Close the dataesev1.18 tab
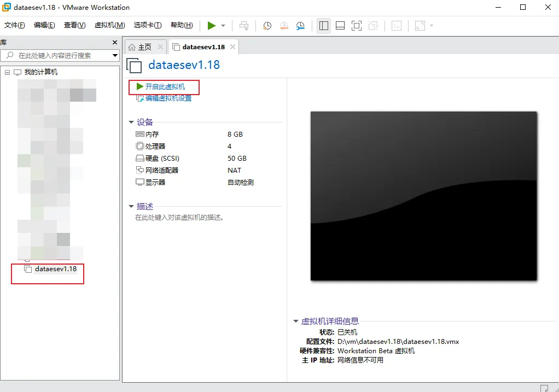The image size is (559, 392). click(x=232, y=47)
